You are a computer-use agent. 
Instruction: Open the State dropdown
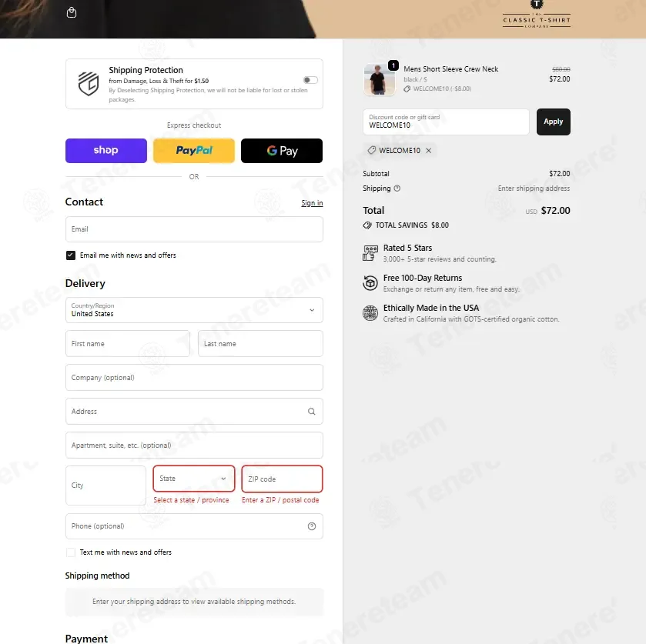pos(193,479)
